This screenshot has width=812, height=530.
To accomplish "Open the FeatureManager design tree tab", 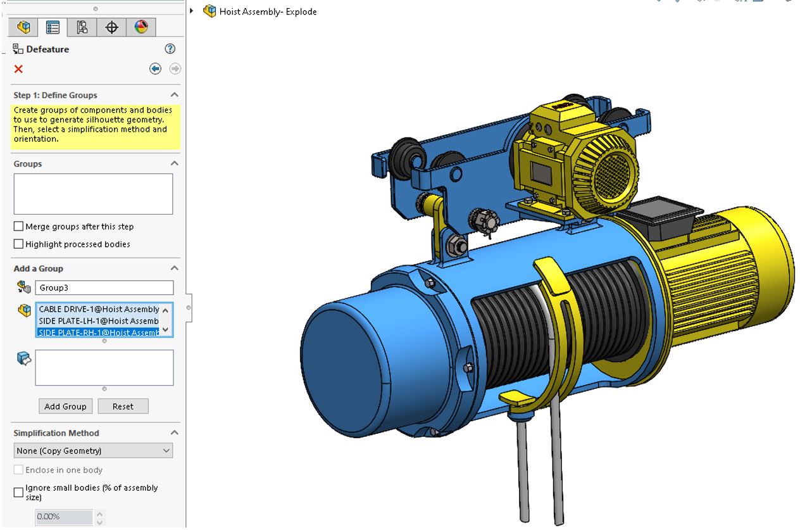I will [24, 27].
